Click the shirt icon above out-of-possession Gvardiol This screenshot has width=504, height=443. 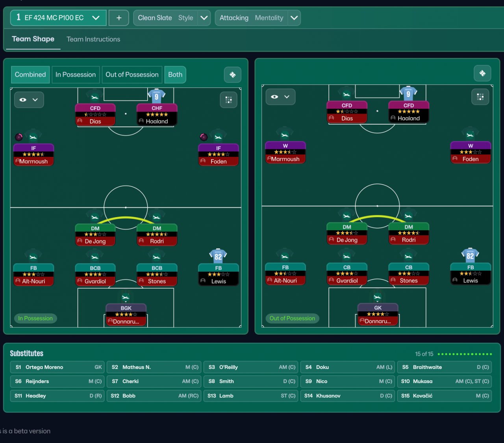(346, 255)
